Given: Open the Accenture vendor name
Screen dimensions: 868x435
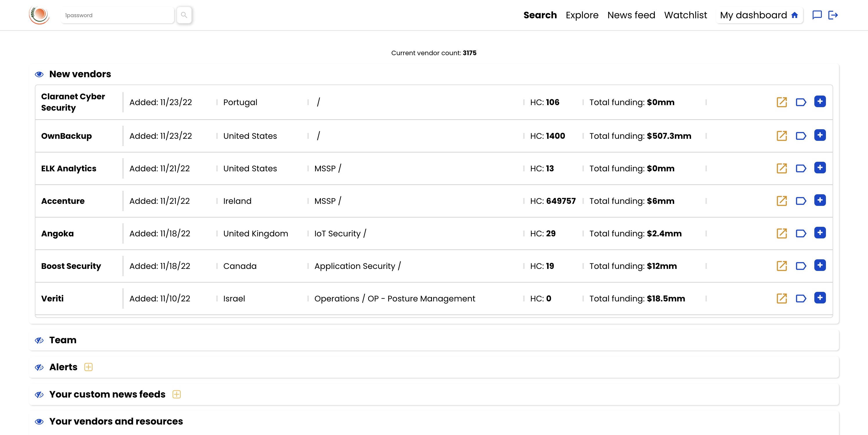Looking at the screenshot, I should pos(63,201).
